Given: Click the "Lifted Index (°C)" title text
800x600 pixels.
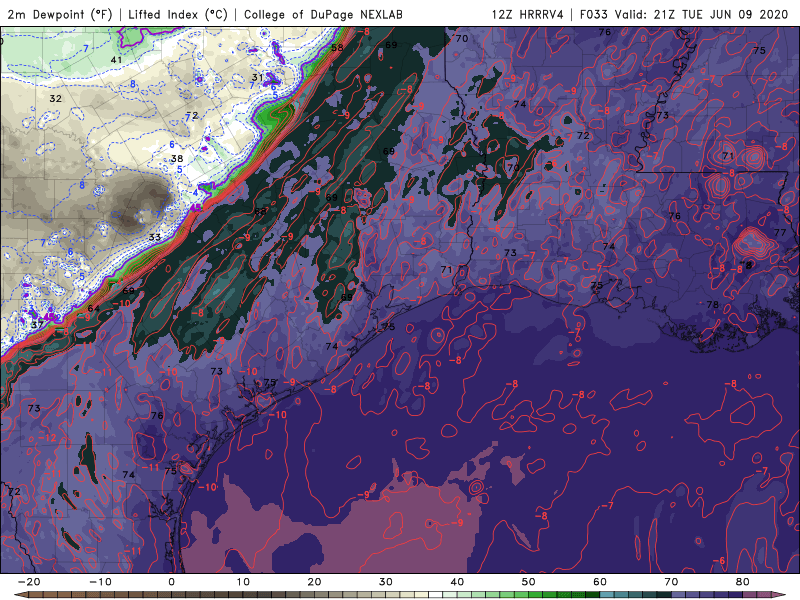Looking at the screenshot, I should point(178,14).
